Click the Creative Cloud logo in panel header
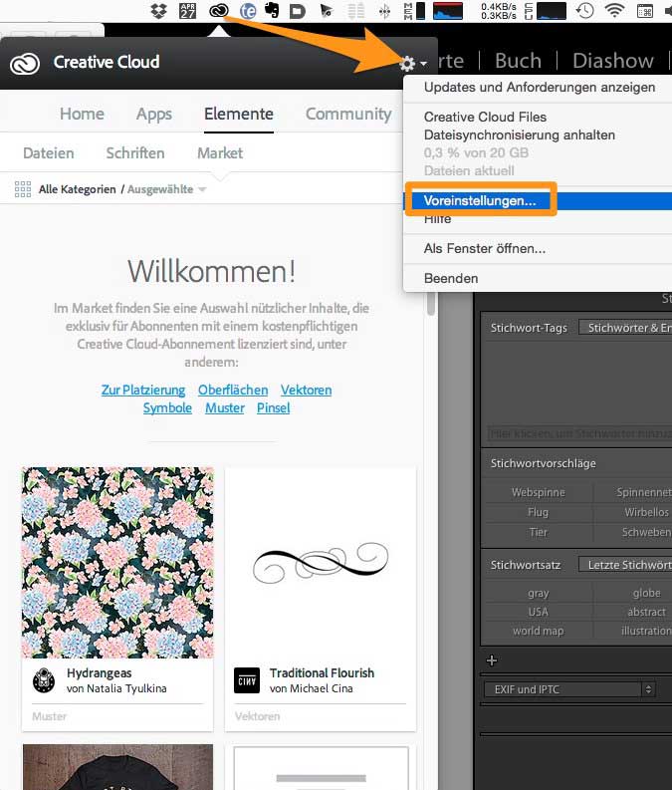 pos(25,64)
